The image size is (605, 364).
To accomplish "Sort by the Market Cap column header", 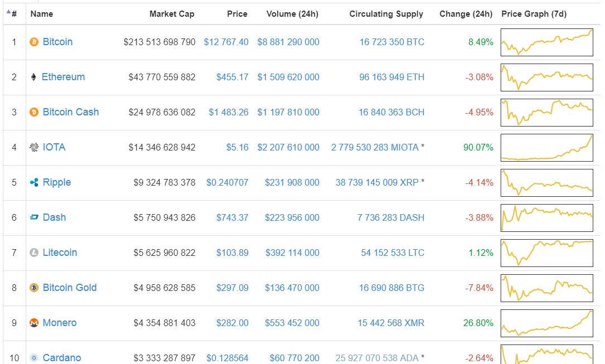I will coord(172,14).
